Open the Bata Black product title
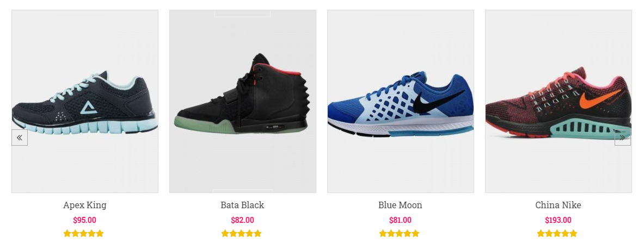 coord(242,205)
